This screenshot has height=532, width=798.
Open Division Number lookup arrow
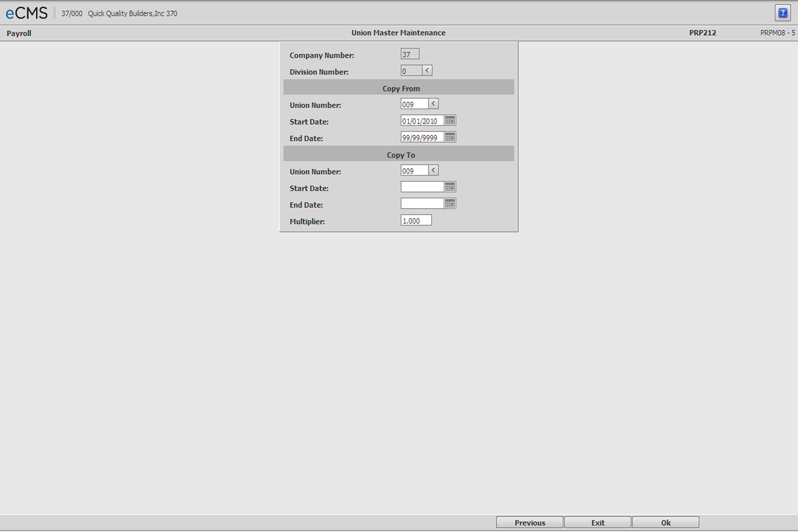(427, 71)
